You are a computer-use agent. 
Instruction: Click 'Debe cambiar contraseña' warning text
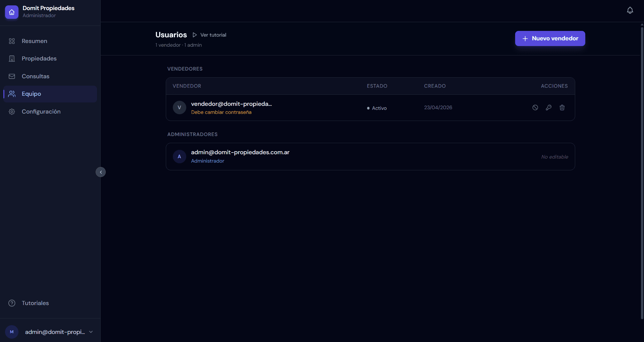click(x=221, y=112)
